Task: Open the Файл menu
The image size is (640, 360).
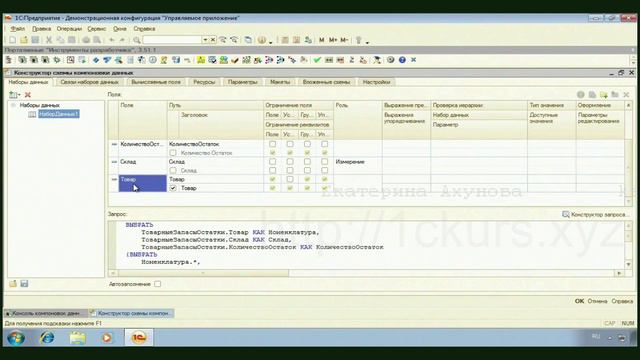Action: (x=18, y=29)
